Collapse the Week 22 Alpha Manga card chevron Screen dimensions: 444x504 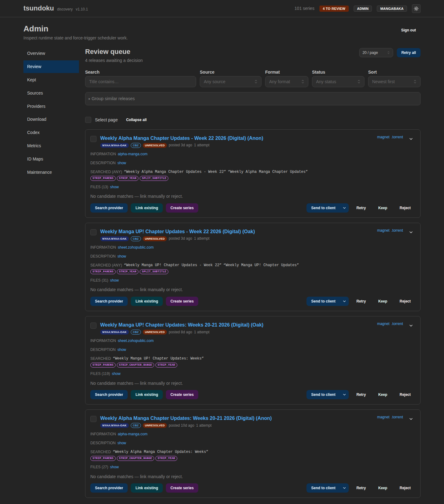[x=411, y=139]
